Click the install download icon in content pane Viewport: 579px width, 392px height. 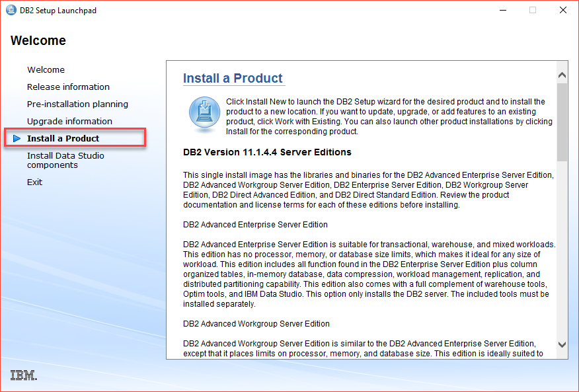pyautogui.click(x=205, y=114)
